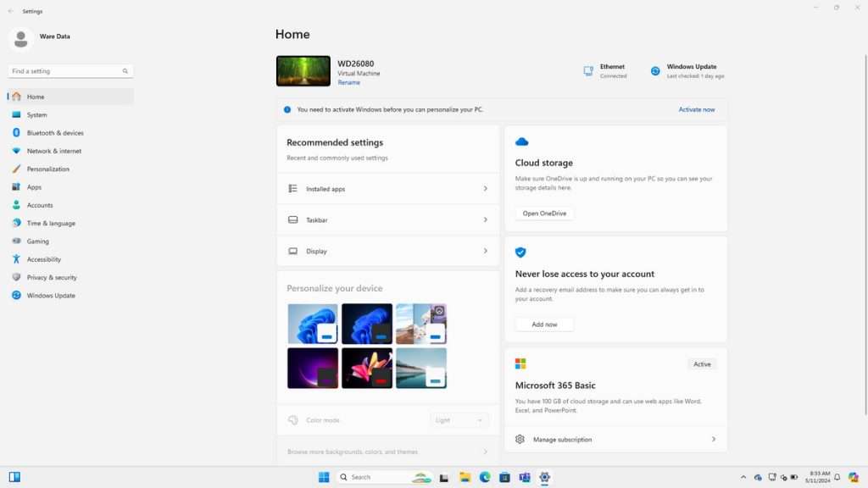Show hidden icons in the system tray
868x488 pixels.
click(743, 477)
